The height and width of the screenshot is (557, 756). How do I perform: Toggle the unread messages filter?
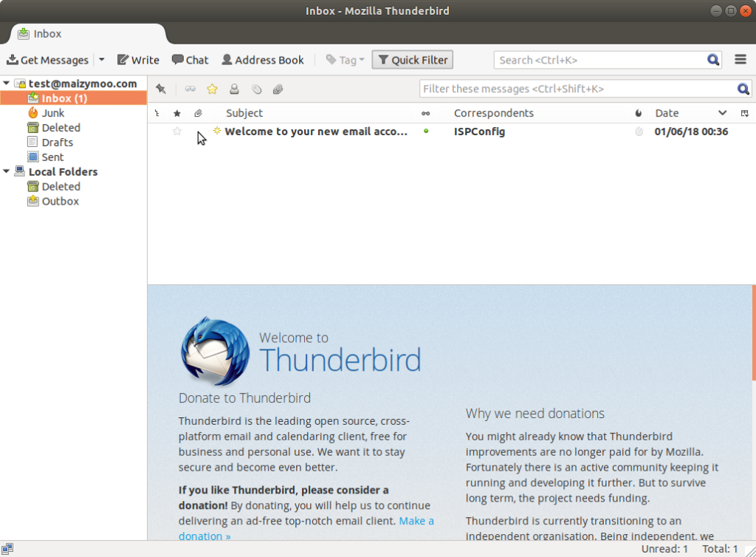click(x=190, y=89)
